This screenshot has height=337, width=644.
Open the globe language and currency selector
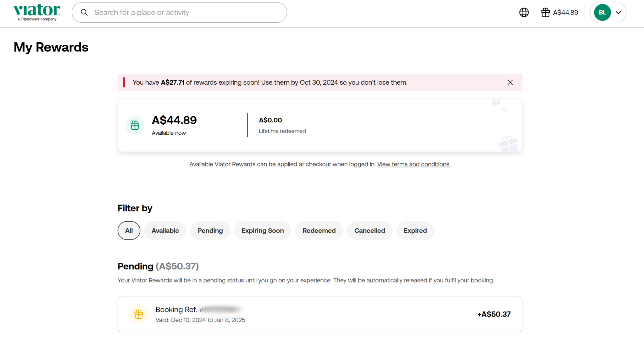(524, 13)
